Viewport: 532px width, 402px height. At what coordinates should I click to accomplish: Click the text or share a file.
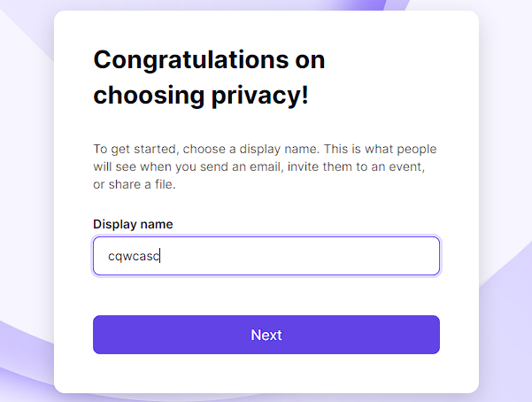click(134, 185)
